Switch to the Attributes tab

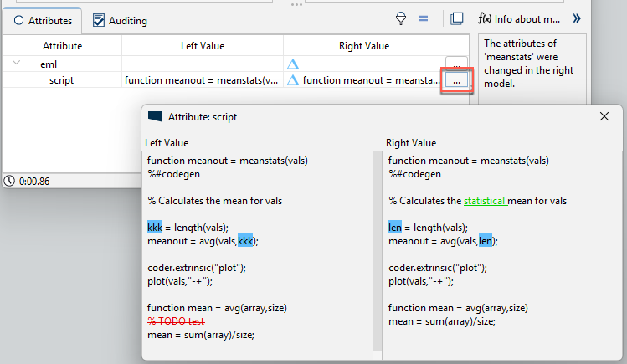coord(43,20)
